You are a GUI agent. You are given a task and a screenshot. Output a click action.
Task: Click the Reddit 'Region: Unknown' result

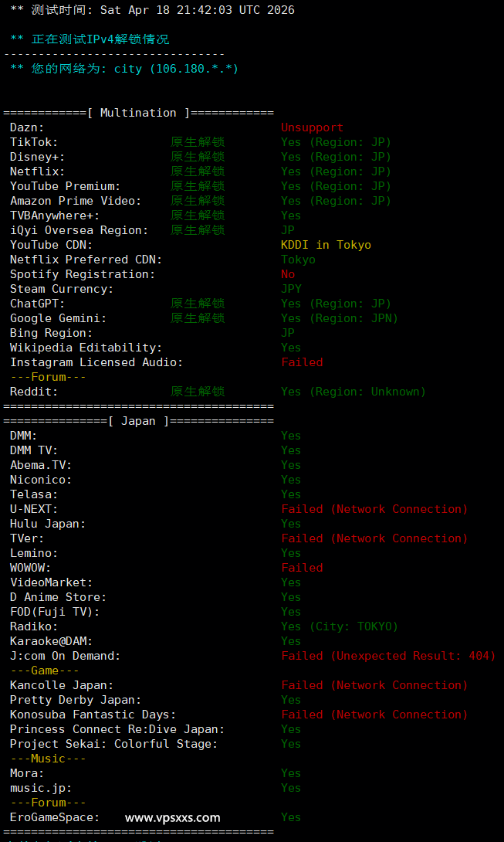(x=353, y=392)
